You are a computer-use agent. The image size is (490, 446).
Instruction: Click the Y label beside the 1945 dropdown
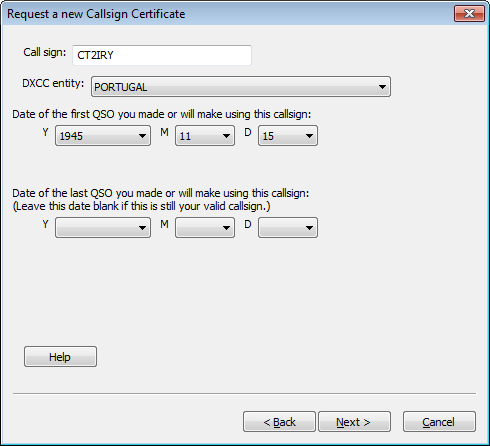click(x=46, y=133)
